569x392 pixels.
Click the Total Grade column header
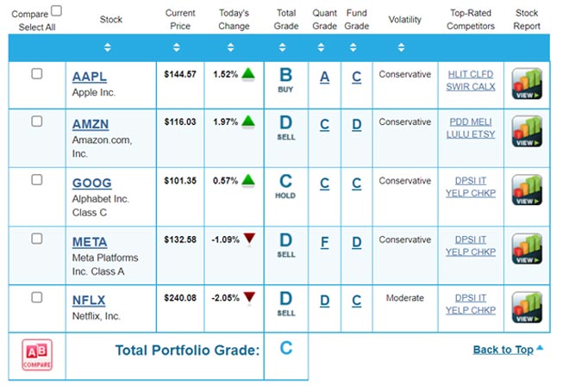(286, 20)
